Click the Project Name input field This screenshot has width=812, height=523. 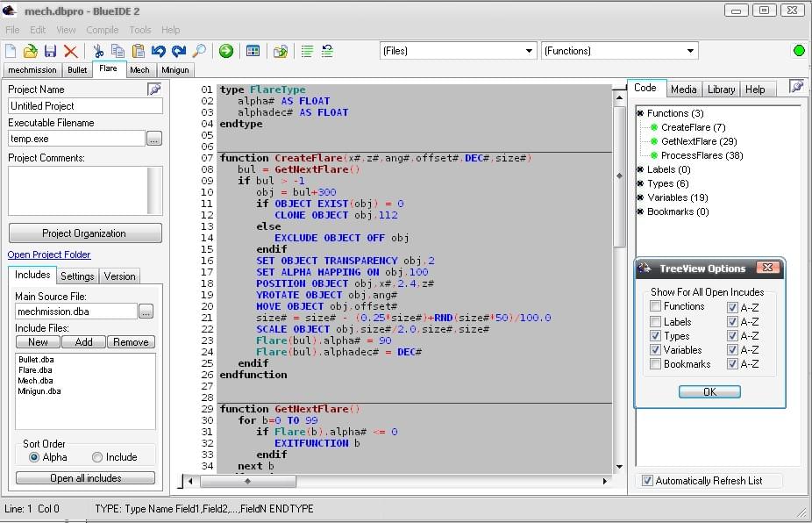pyautogui.click(x=85, y=105)
